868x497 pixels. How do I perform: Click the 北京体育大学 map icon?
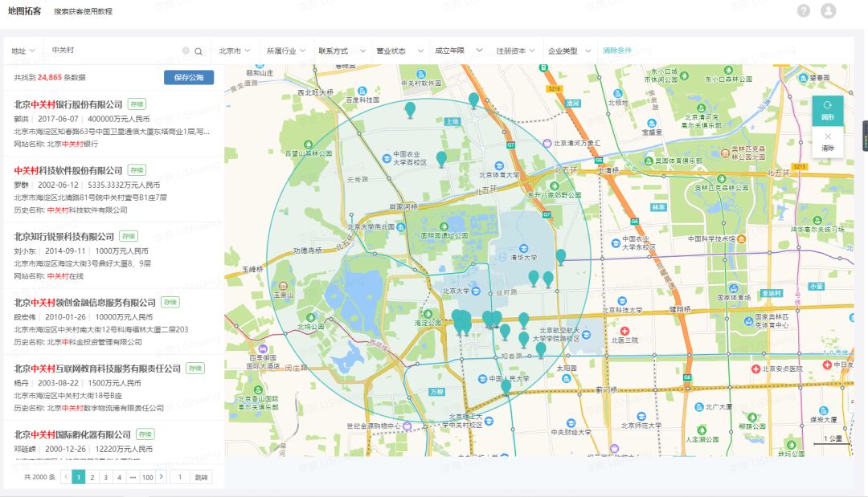pos(499,166)
